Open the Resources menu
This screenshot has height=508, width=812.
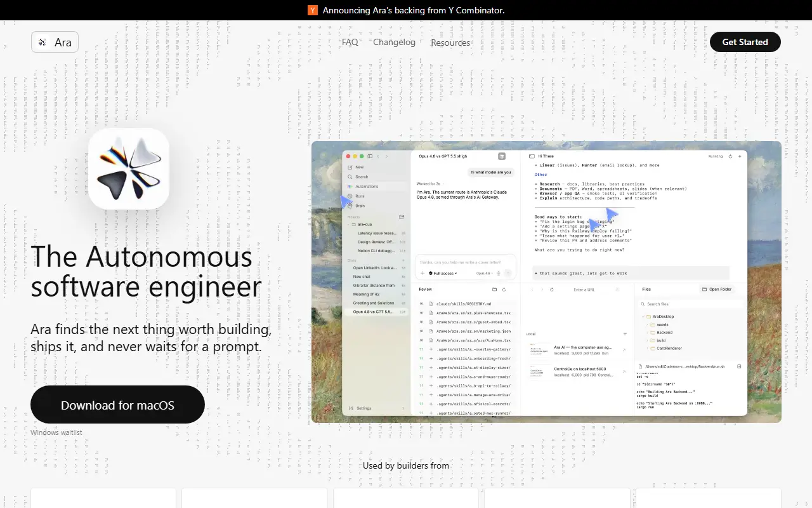[x=450, y=43]
